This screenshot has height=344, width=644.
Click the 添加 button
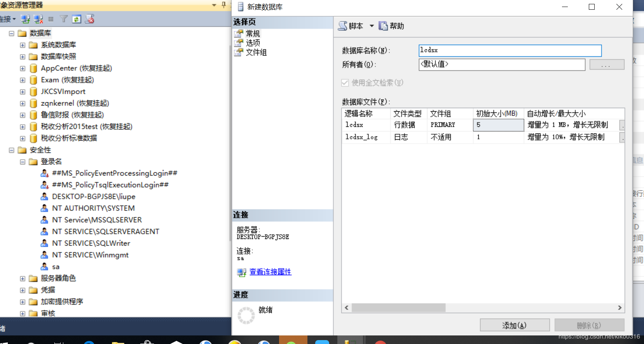click(x=515, y=325)
